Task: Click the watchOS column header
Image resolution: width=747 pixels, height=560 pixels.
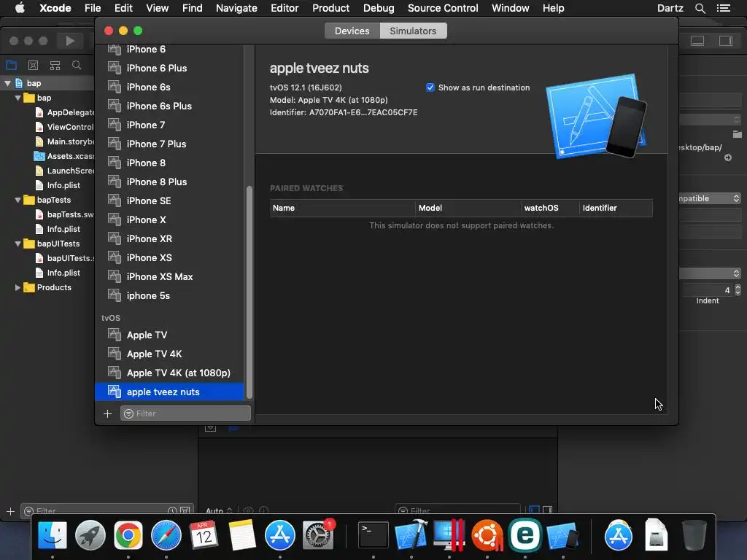Action: (x=550, y=208)
